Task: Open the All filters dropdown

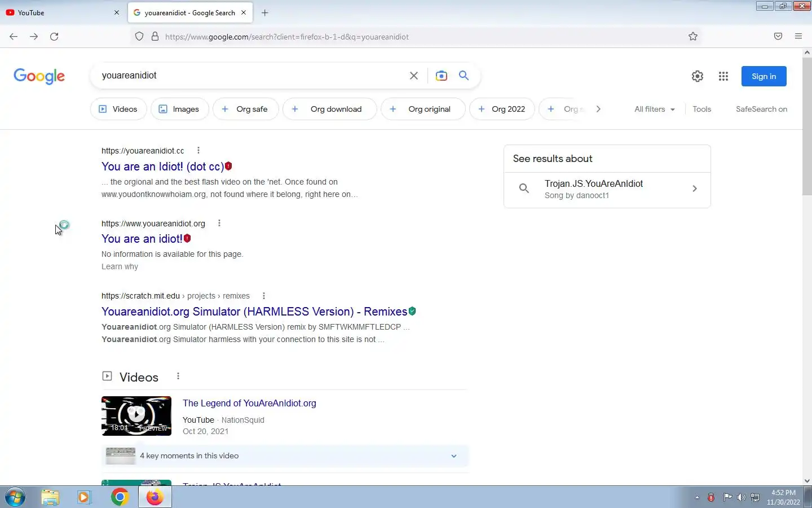Action: (x=655, y=109)
